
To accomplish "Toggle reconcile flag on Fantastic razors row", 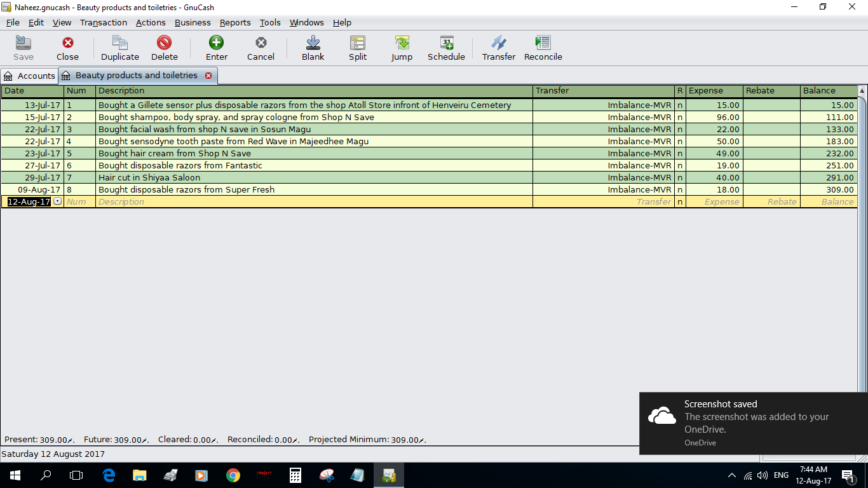I will coord(680,165).
